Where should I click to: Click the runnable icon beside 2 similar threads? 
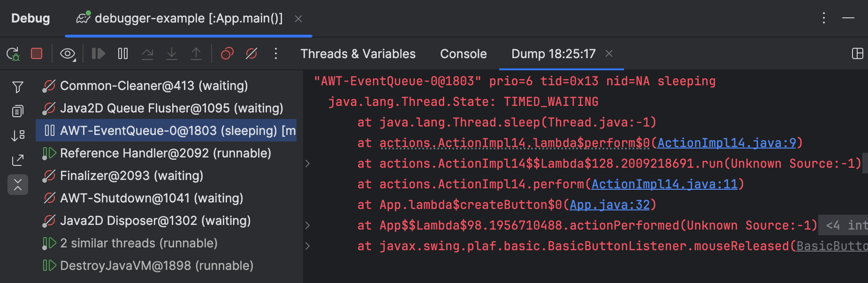[49, 243]
